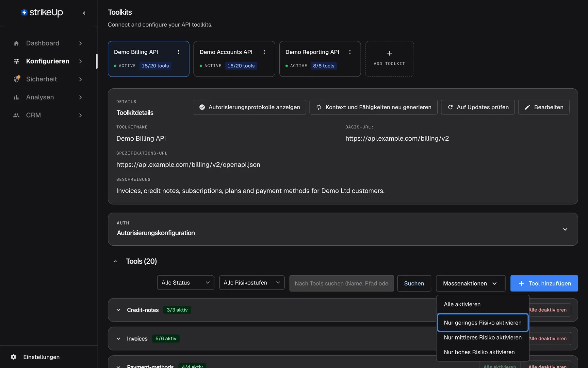Click the pencil icon on Bearbeiten
The image size is (588, 368).
click(x=527, y=107)
